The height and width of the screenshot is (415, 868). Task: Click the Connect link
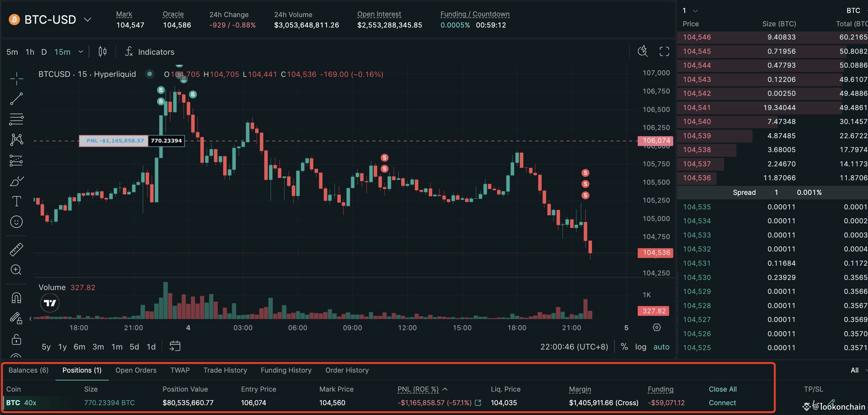click(722, 403)
